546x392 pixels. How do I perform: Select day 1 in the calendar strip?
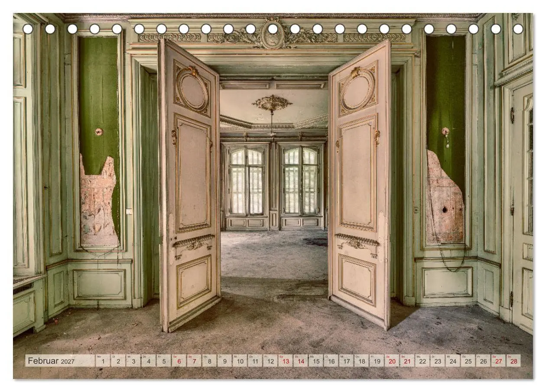[x=103, y=361]
